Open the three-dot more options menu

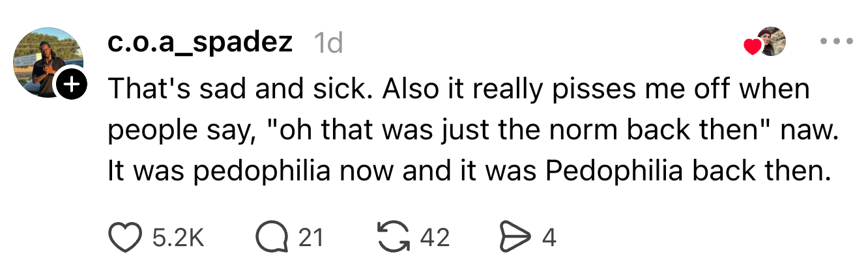tap(836, 41)
